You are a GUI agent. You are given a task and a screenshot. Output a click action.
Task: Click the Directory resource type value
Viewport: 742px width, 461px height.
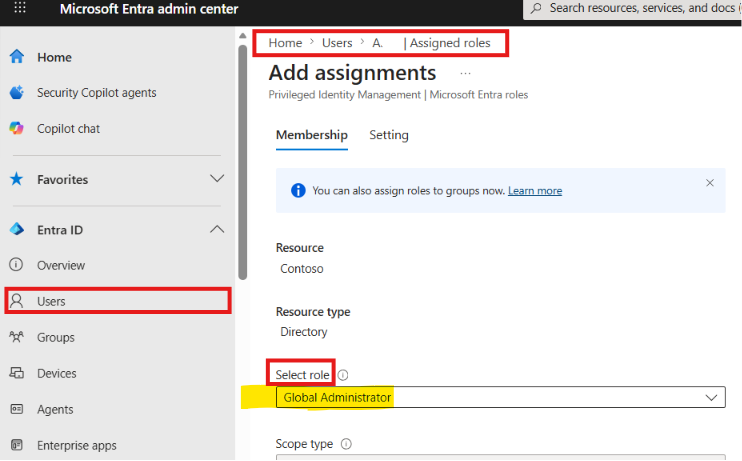[x=304, y=332]
